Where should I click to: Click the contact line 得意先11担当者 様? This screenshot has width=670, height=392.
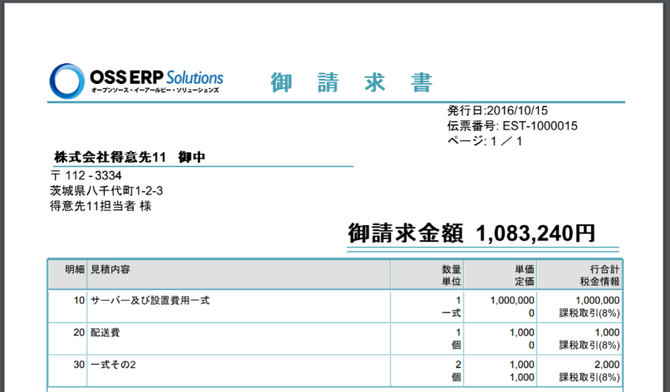[100, 206]
